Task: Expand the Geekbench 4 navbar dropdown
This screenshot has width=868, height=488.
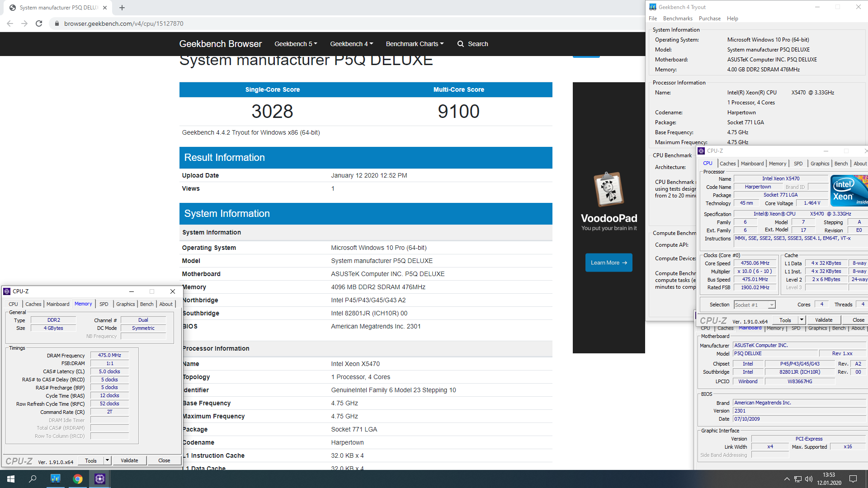Action: [351, 44]
